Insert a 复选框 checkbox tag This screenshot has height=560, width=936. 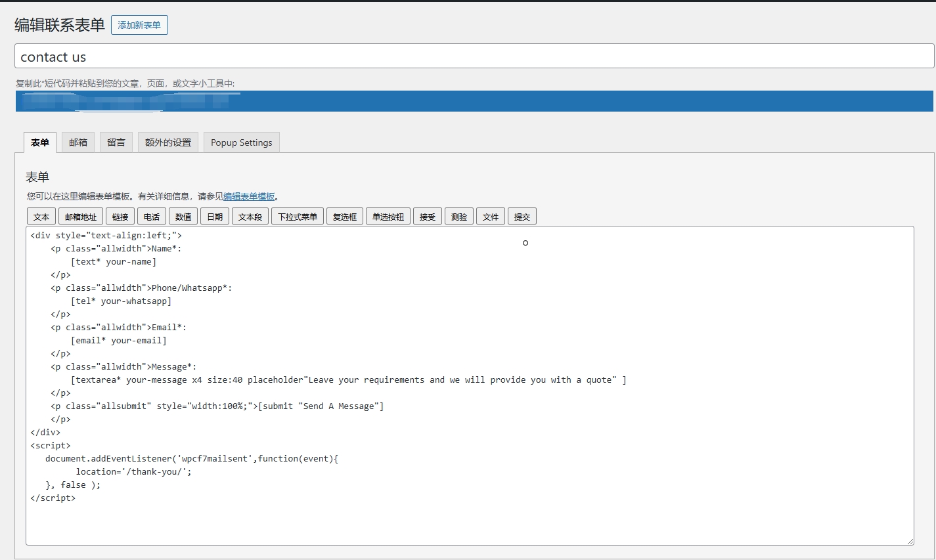pyautogui.click(x=345, y=217)
